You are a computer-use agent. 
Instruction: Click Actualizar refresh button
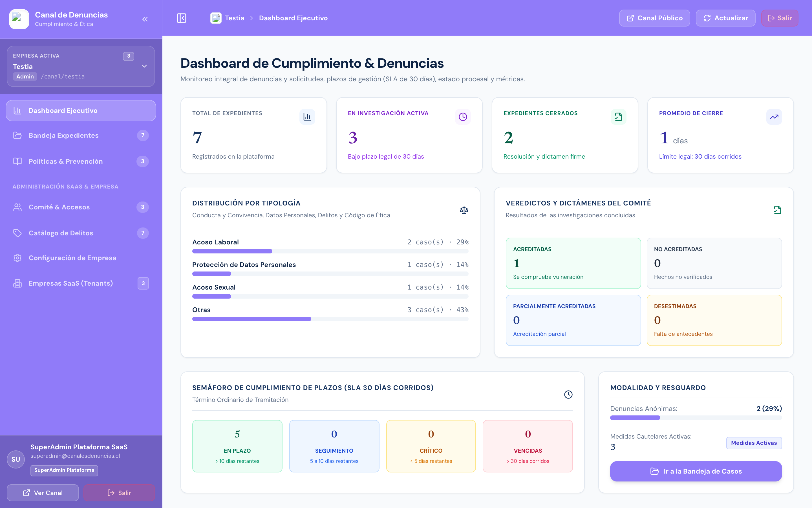(x=725, y=18)
